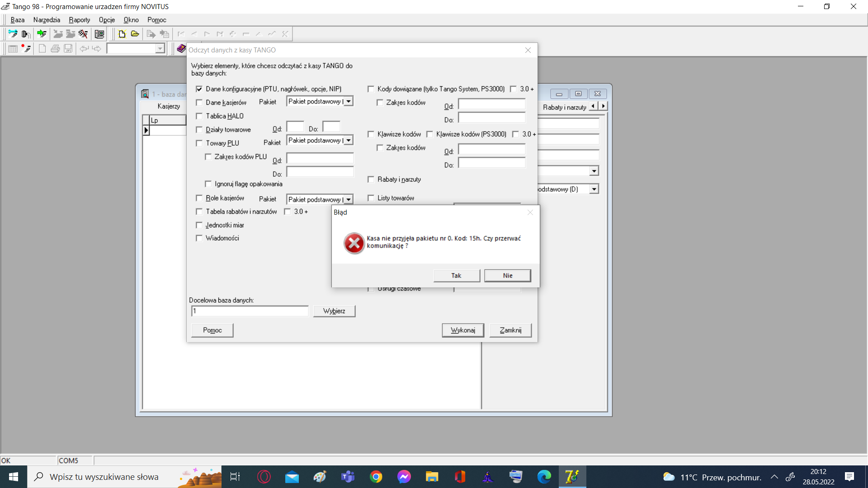868x488 pixels.
Task: Click the Wykonaj button
Action: tap(462, 330)
